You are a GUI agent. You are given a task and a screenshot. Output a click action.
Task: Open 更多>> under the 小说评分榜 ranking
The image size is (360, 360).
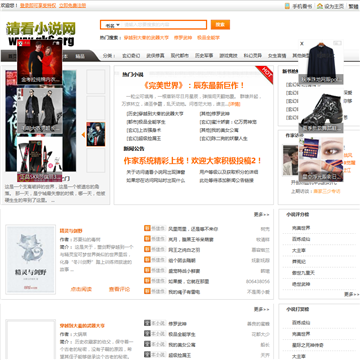[352, 294]
